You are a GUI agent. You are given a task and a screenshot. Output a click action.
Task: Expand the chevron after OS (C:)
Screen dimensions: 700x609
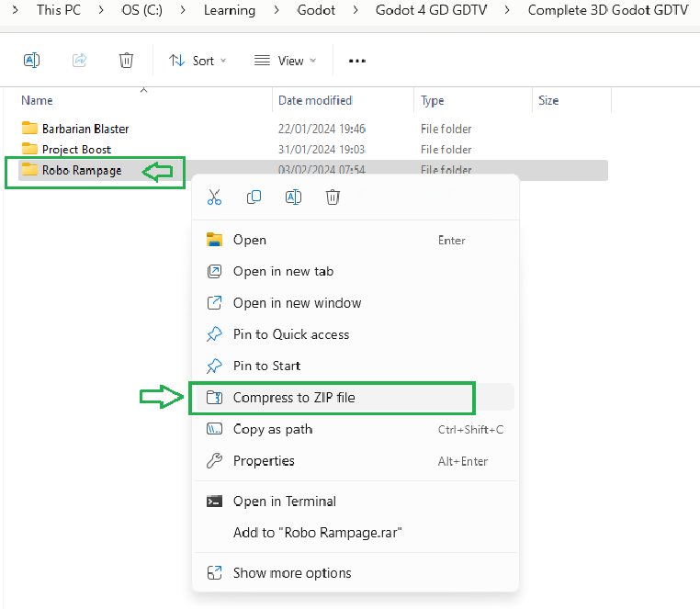[x=183, y=10]
